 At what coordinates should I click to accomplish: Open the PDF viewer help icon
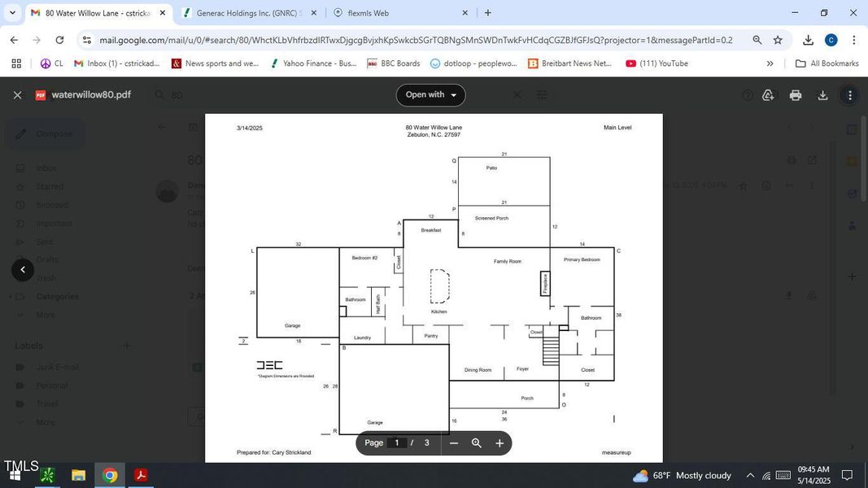747,95
